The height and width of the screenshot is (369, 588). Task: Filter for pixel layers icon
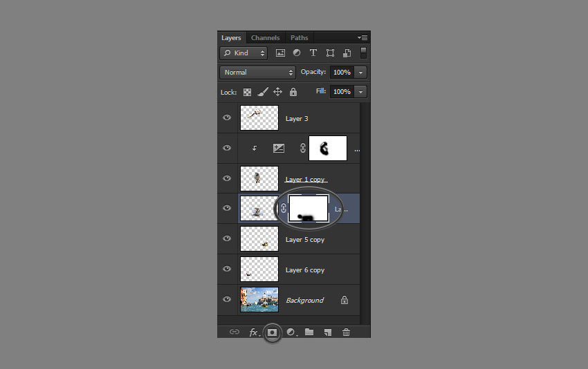(x=280, y=53)
